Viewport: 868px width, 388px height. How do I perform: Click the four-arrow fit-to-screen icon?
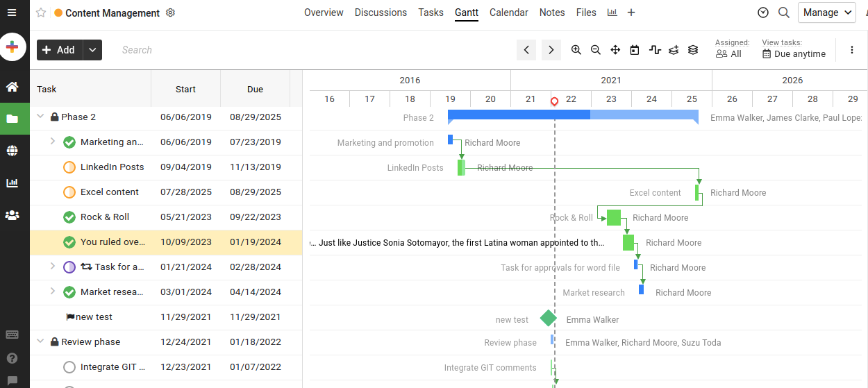[x=615, y=50]
